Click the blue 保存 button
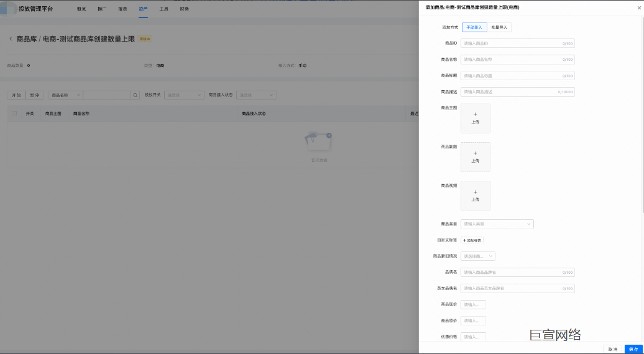This screenshot has width=644, height=354. coord(633,349)
